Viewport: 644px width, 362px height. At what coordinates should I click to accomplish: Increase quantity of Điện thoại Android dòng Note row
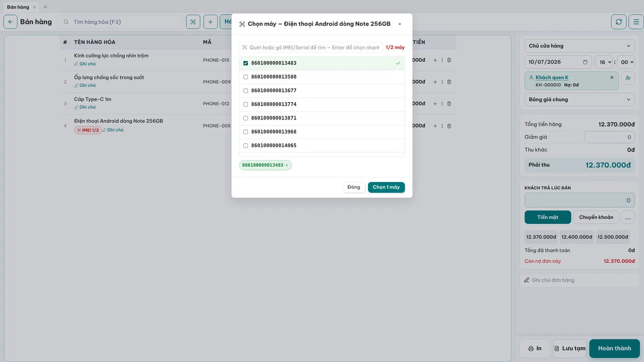[x=435, y=126]
